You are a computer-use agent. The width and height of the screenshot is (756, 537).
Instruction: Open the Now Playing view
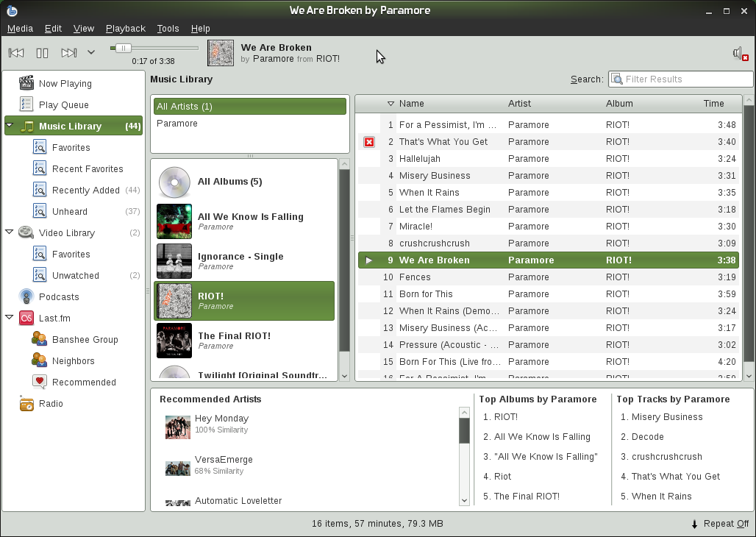65,84
